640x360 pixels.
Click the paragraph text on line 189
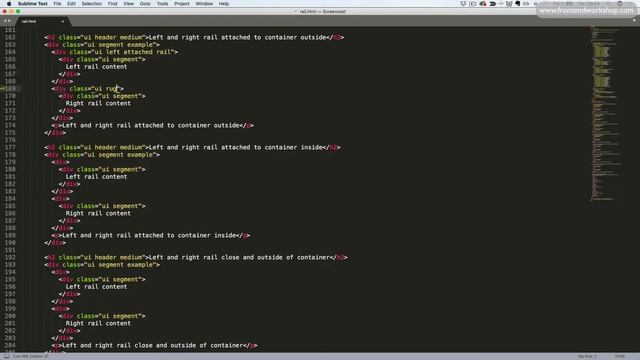tap(149, 236)
